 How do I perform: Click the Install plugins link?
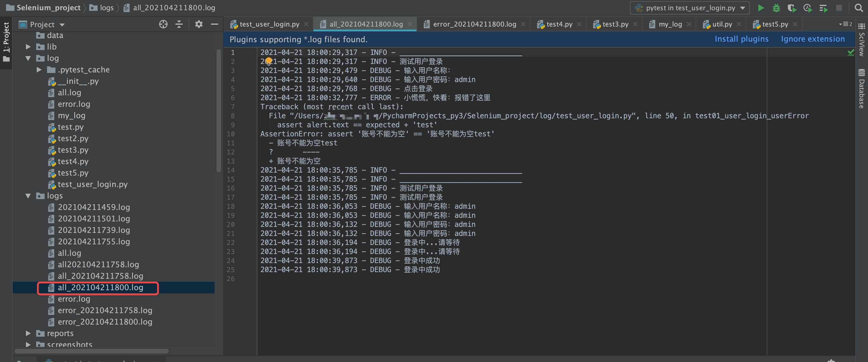click(741, 39)
